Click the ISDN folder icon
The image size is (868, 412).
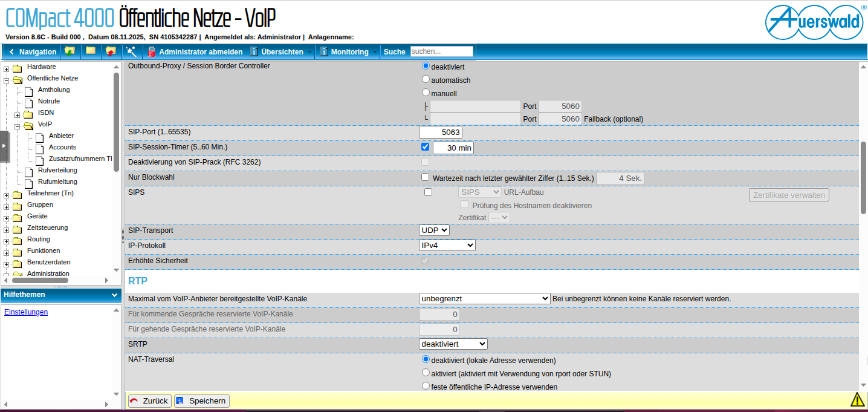point(28,114)
